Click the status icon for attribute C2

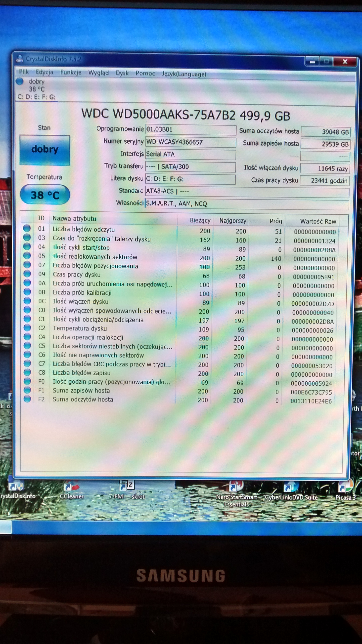point(27,328)
